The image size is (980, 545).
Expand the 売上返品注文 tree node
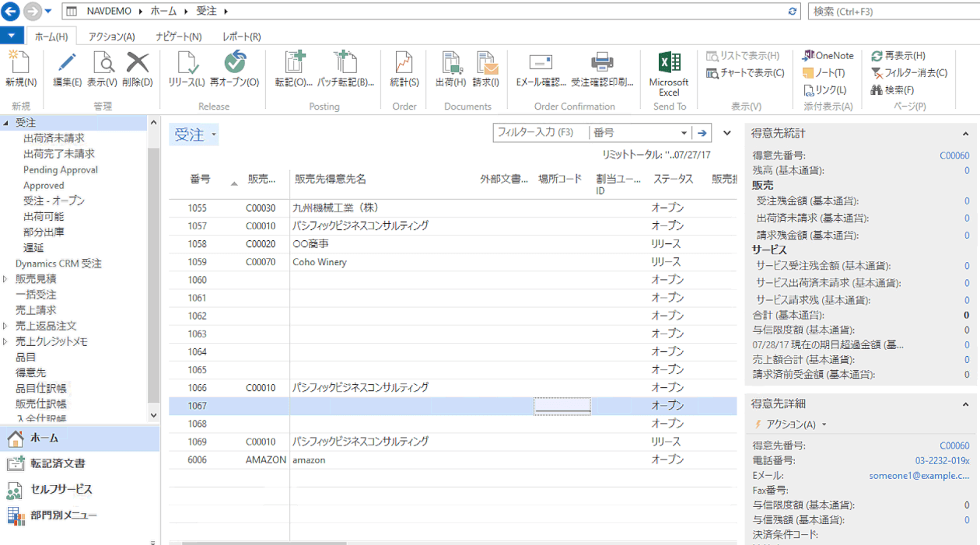5,326
